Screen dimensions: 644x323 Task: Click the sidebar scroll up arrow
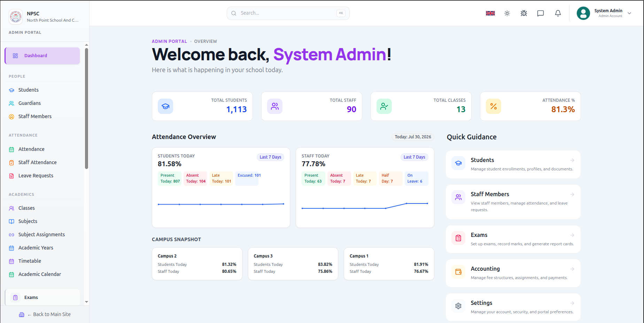pos(86,45)
